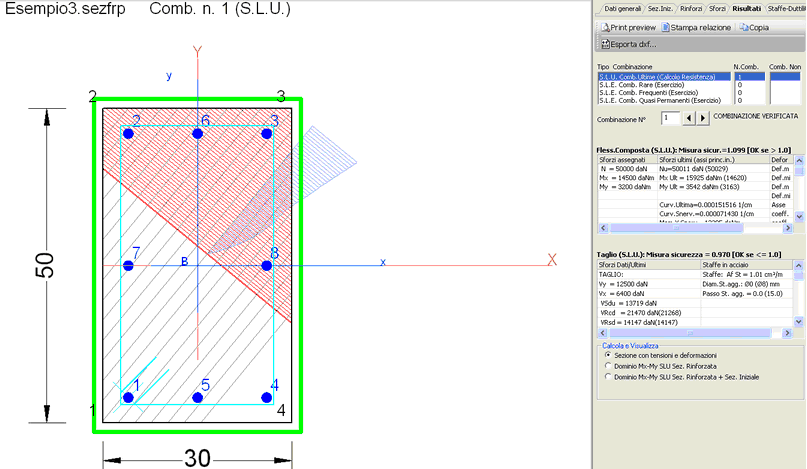Click Stampa relazione to print report
The height and width of the screenshot is (469, 807).
[696, 27]
